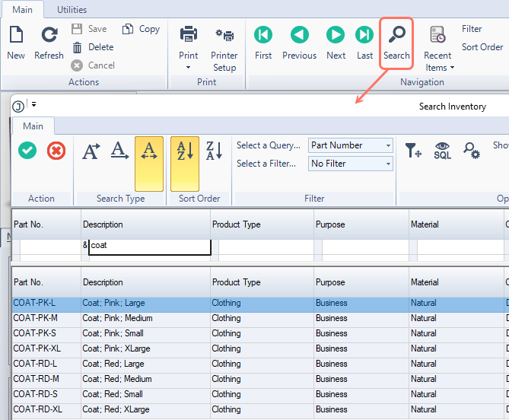Go to the Next record
Screen dimensions: 509x420
(336, 43)
